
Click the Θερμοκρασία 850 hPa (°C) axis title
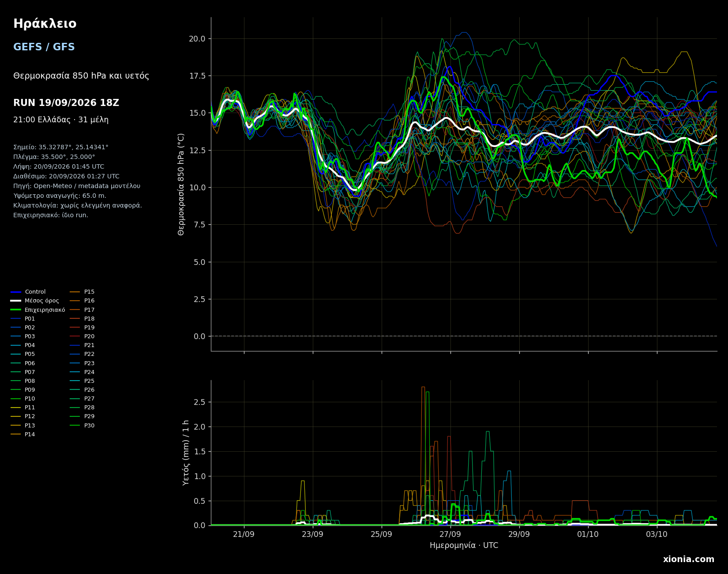tap(181, 184)
